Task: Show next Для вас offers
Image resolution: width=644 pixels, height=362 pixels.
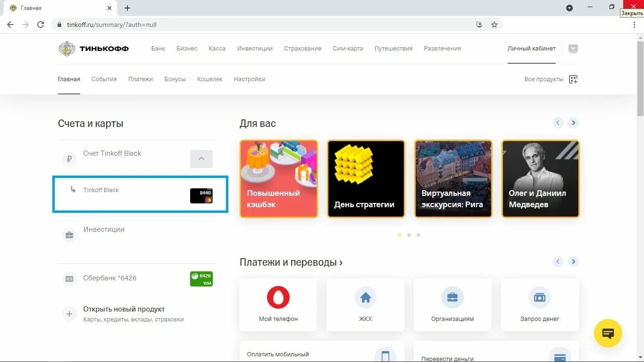Action: 573,123
